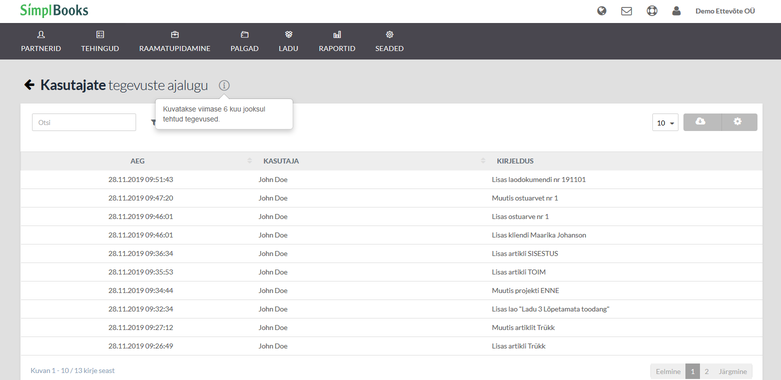Open the globe language icon

click(x=602, y=10)
